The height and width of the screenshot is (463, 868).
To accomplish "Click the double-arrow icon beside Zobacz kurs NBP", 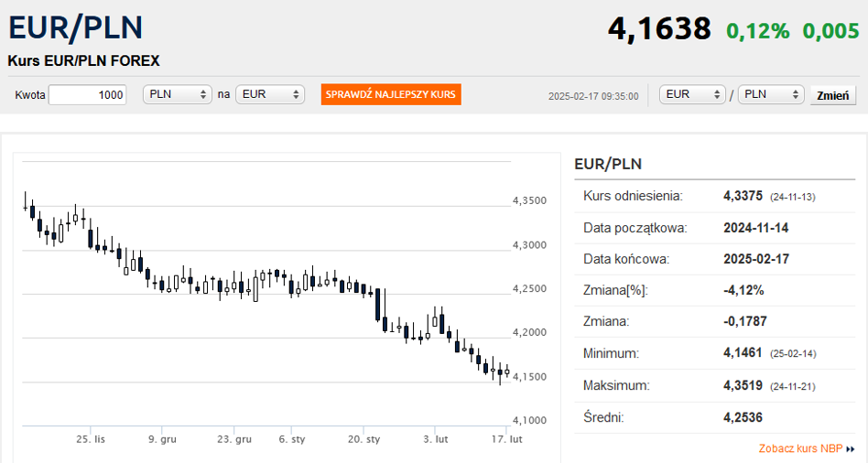I will click(x=851, y=449).
